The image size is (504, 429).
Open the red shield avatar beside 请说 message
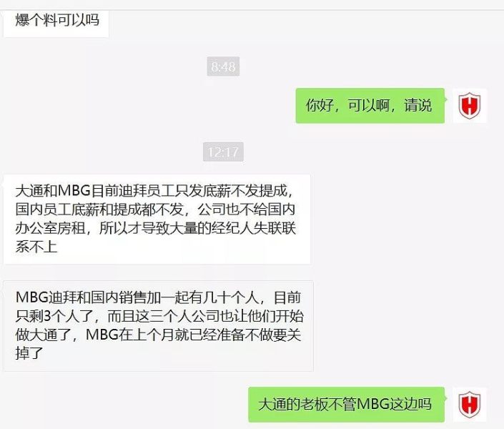tap(470, 106)
